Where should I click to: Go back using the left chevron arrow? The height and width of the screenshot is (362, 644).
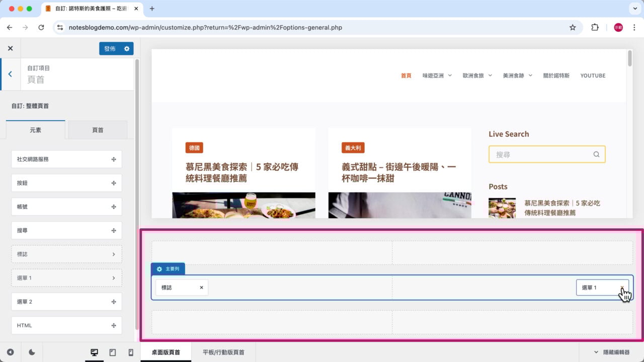point(10,74)
